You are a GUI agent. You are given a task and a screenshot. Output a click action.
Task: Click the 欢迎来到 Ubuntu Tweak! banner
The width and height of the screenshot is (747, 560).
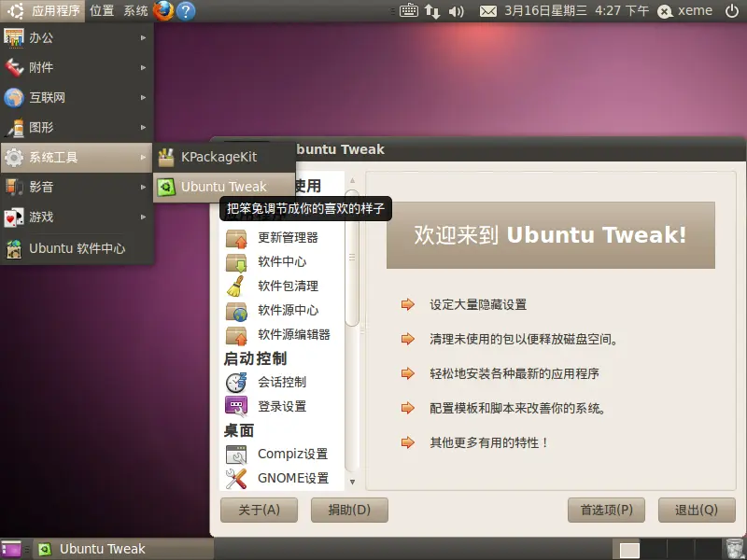[x=550, y=235]
